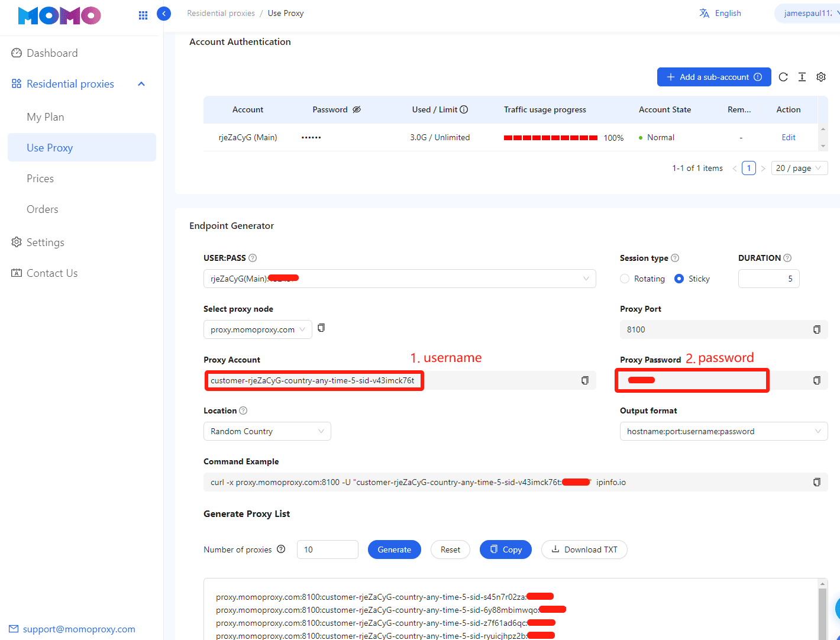The image size is (840, 640).
Task: Click the Number of proxies input
Action: coord(328,550)
